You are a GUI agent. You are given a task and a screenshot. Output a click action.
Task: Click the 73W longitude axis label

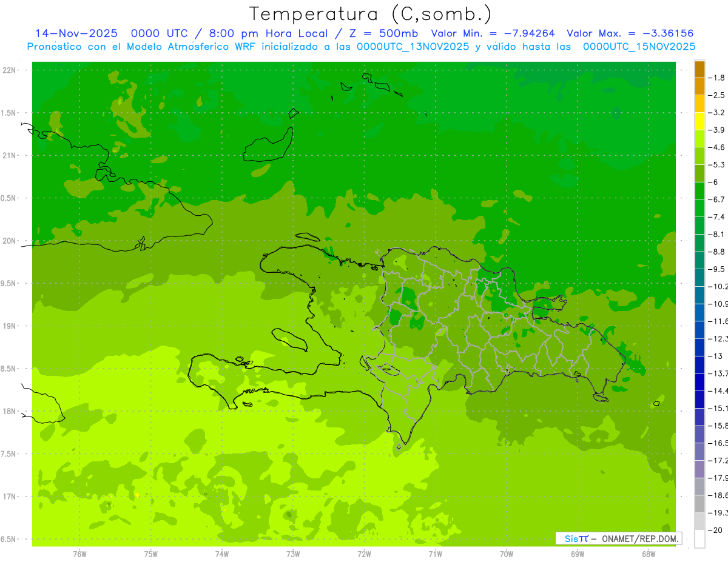click(x=293, y=554)
